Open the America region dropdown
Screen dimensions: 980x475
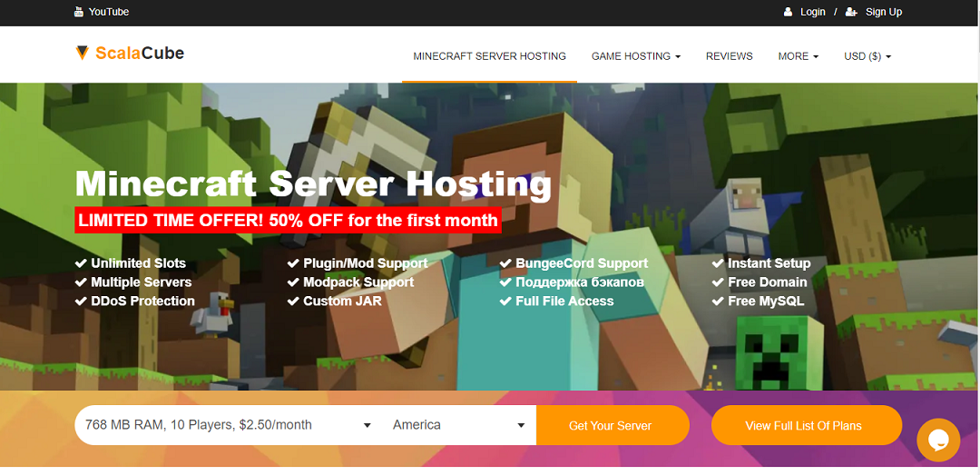(x=459, y=425)
